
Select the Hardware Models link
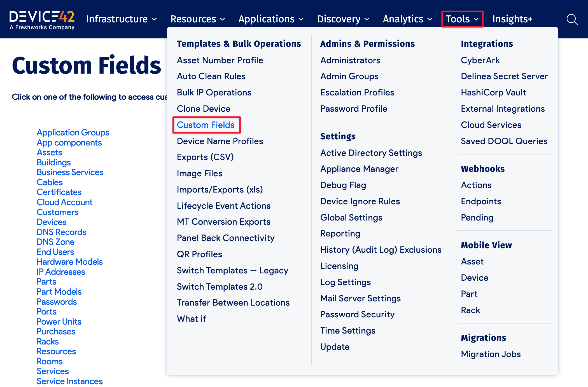tap(69, 262)
